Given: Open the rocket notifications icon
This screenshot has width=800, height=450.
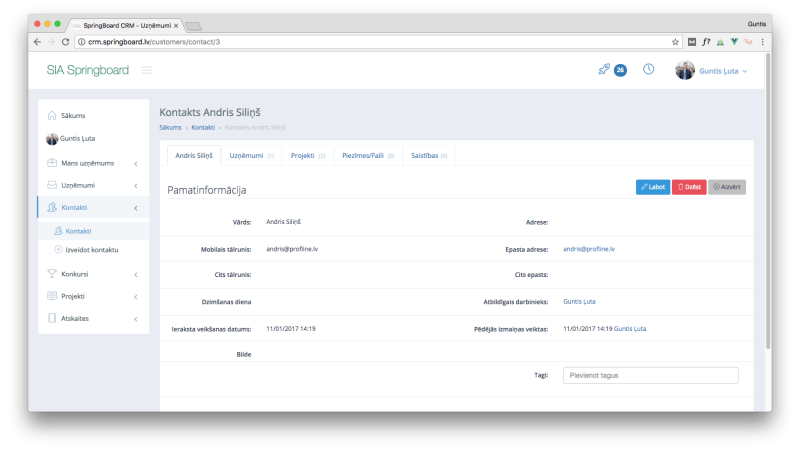Looking at the screenshot, I should [604, 69].
